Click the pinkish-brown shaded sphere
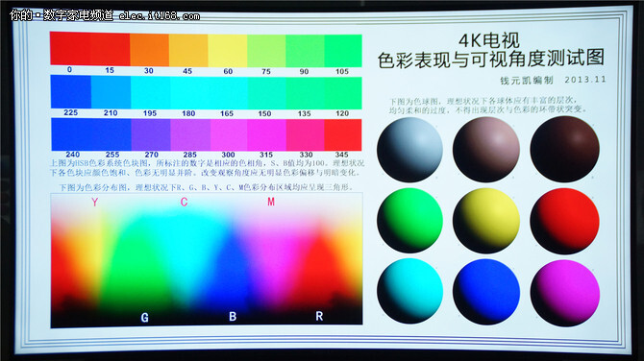Screen dimensions: 644x361 (486, 150)
